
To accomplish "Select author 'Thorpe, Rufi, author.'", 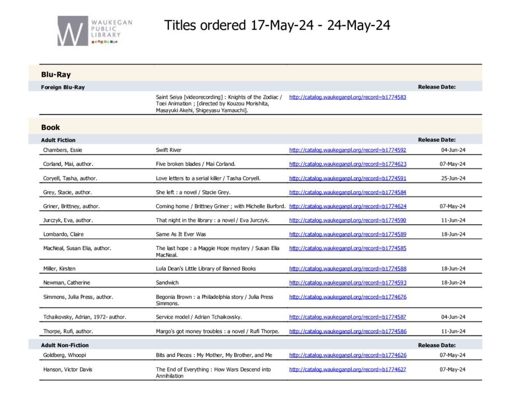I will click(68, 332).
